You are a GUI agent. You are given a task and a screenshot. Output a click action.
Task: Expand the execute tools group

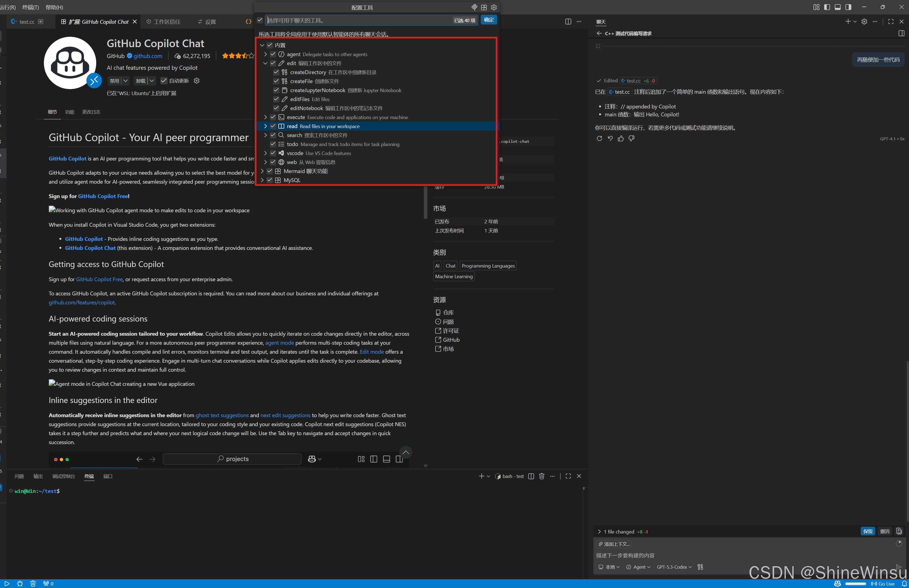click(265, 117)
